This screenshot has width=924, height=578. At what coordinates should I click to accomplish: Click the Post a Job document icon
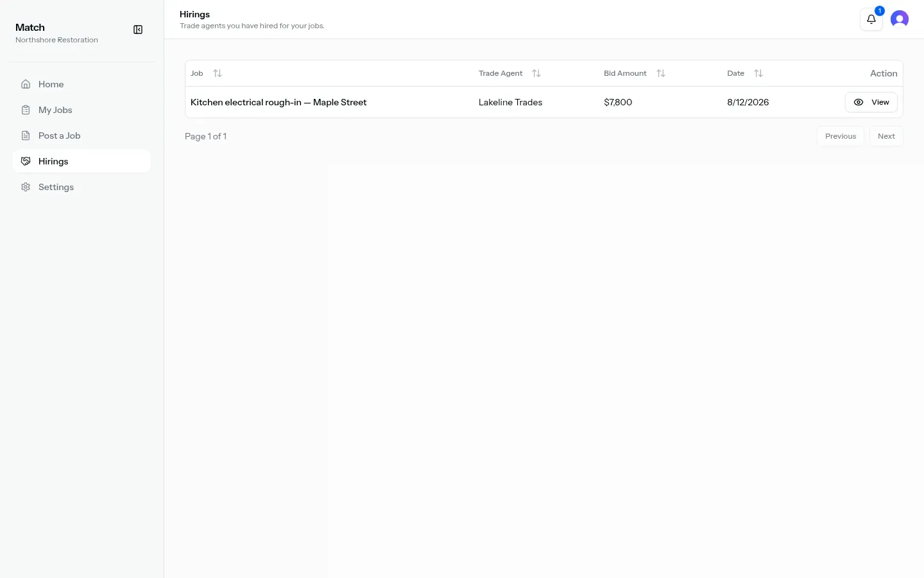click(26, 136)
